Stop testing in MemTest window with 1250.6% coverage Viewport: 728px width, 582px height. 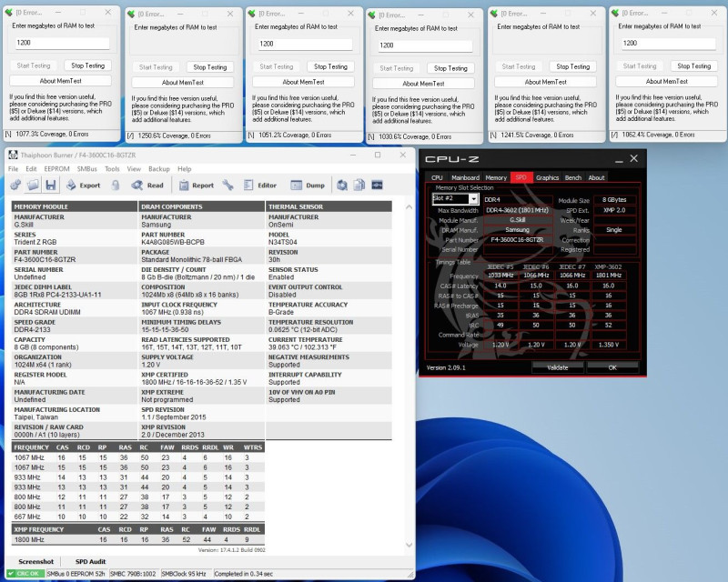pyautogui.click(x=210, y=66)
